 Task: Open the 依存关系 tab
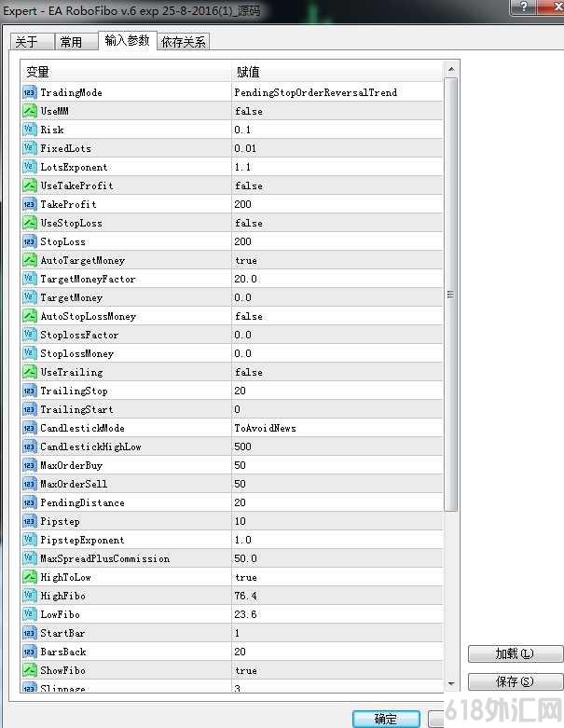tap(184, 42)
